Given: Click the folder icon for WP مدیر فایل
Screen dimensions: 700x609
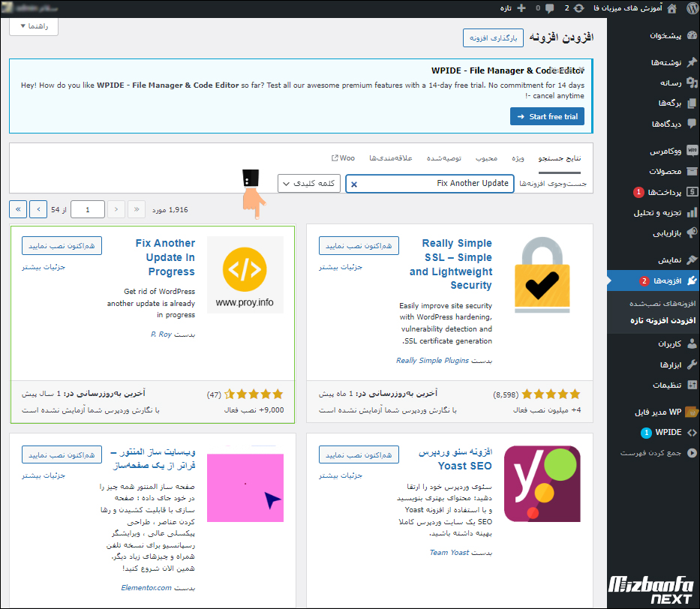Looking at the screenshot, I should click(692, 411).
